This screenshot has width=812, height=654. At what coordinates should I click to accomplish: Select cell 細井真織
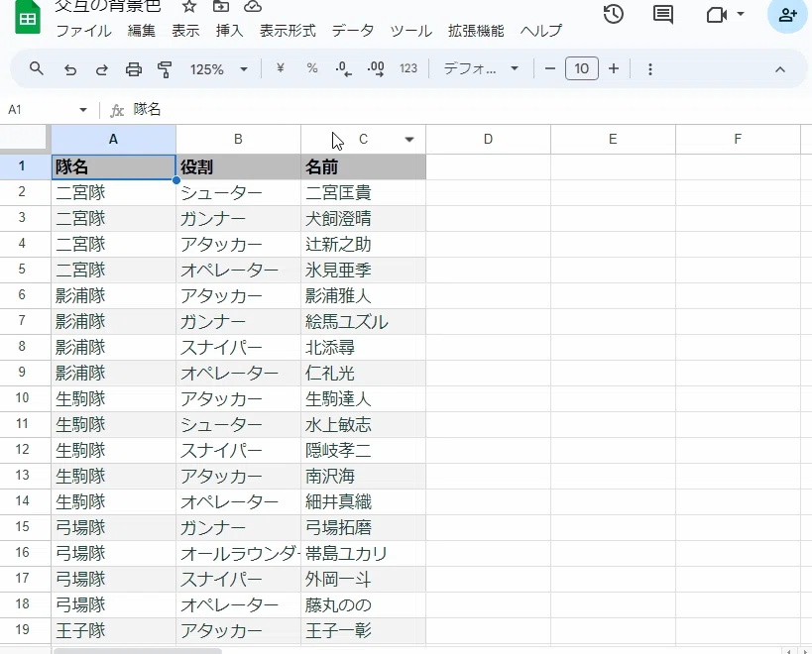pos(363,501)
